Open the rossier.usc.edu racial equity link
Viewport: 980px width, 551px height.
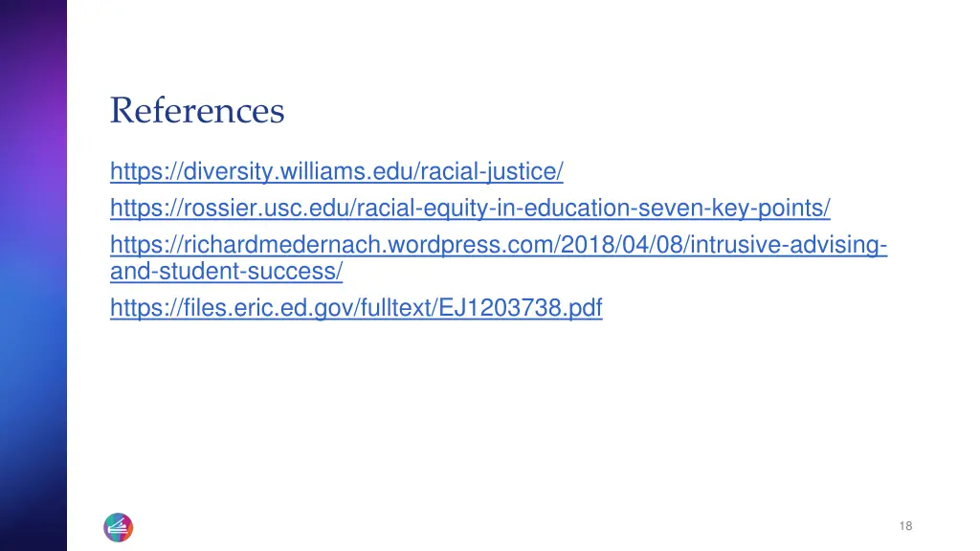(x=470, y=208)
